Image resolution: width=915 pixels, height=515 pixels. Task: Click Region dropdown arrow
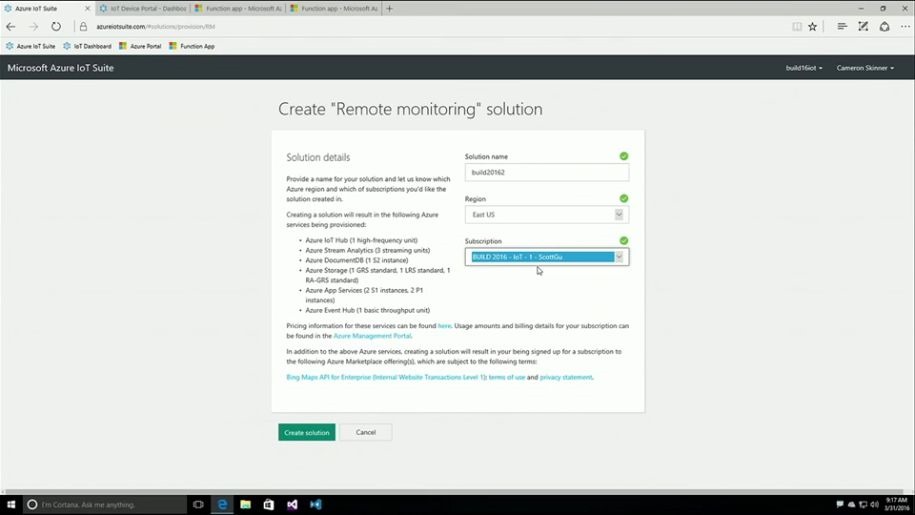(619, 215)
